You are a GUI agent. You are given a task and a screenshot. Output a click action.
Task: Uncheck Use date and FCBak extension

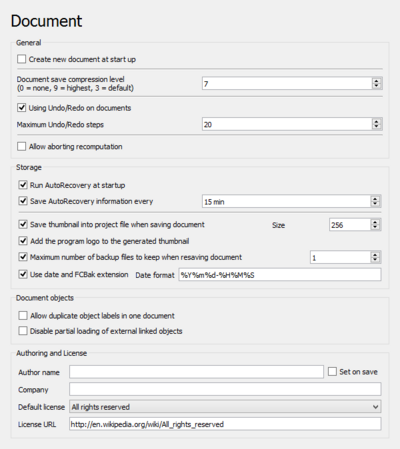23,274
